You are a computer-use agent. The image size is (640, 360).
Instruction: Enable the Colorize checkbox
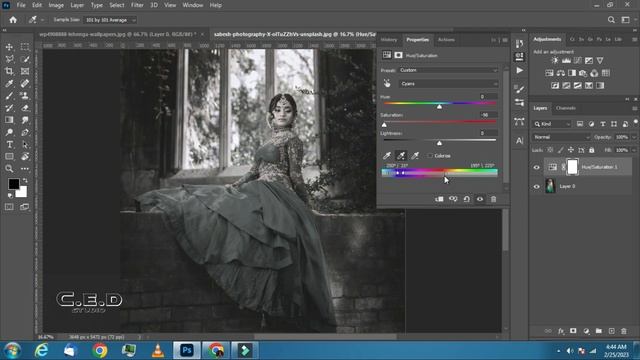tap(430, 156)
